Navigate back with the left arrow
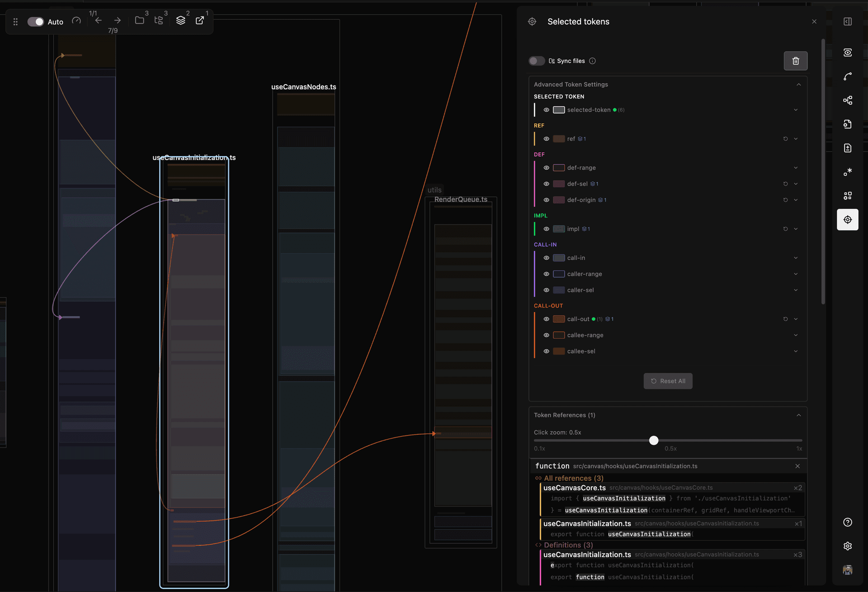Viewport: 868px width, 592px height. click(x=98, y=21)
